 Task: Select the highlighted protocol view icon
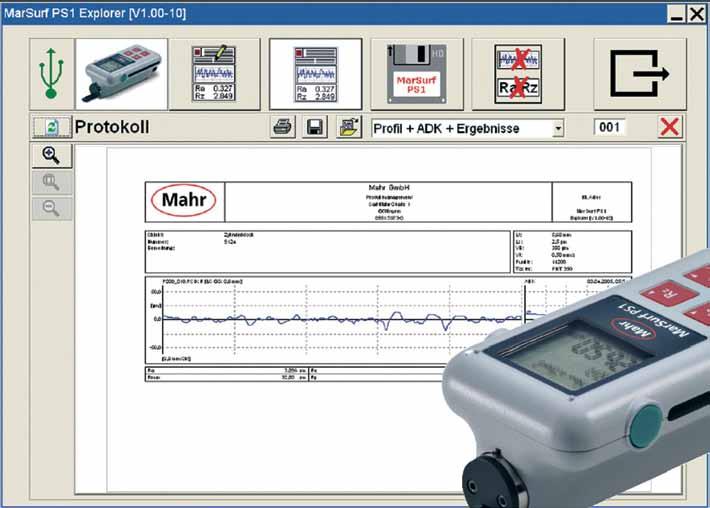click(316, 74)
